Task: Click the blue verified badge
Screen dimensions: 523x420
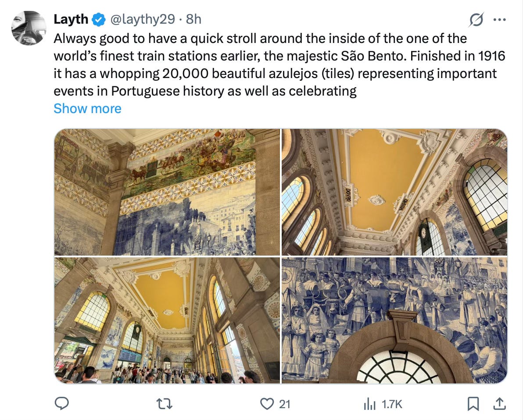Action: (x=99, y=19)
